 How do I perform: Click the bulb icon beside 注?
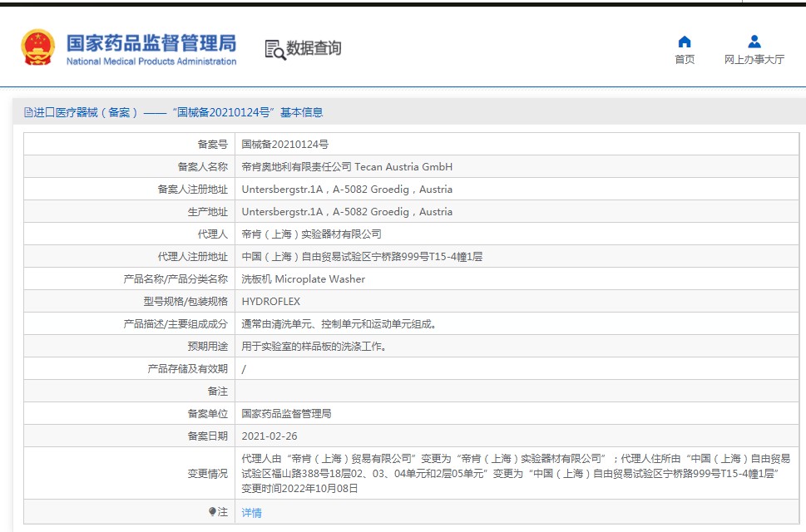[212, 511]
